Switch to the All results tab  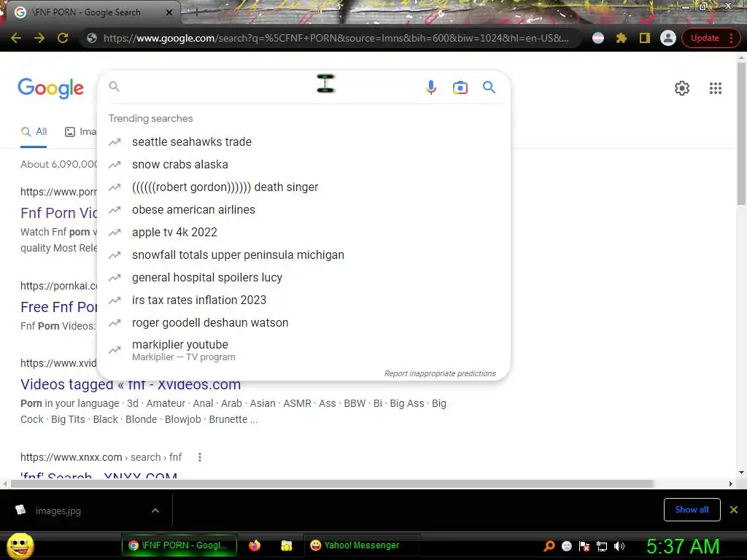coord(34,132)
